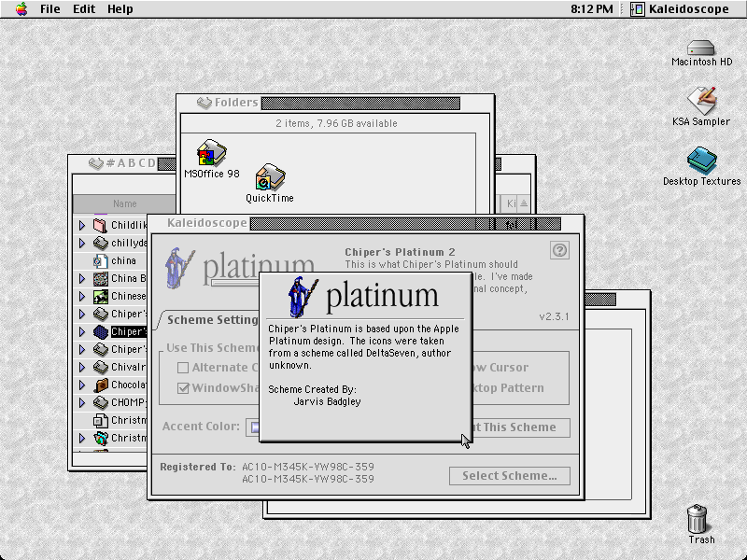Viewport: 747px width, 560px height.
Task: Expand the China B row
Action: (x=82, y=278)
